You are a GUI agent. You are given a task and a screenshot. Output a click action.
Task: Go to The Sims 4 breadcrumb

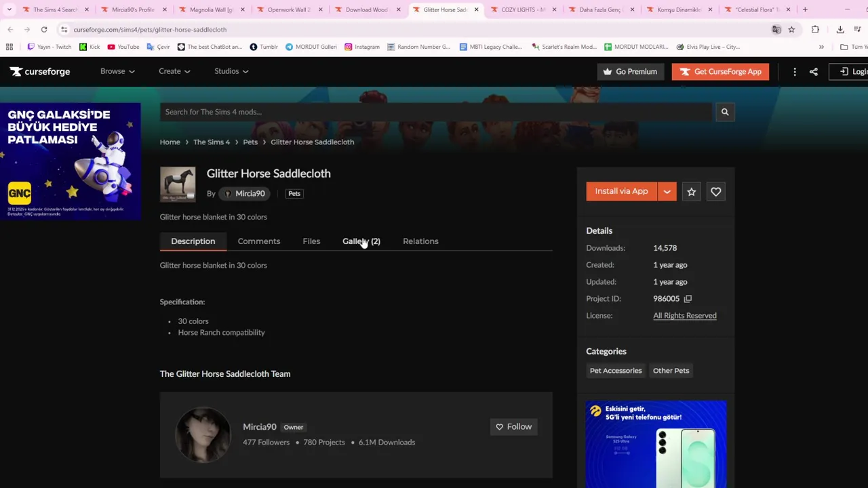(212, 142)
